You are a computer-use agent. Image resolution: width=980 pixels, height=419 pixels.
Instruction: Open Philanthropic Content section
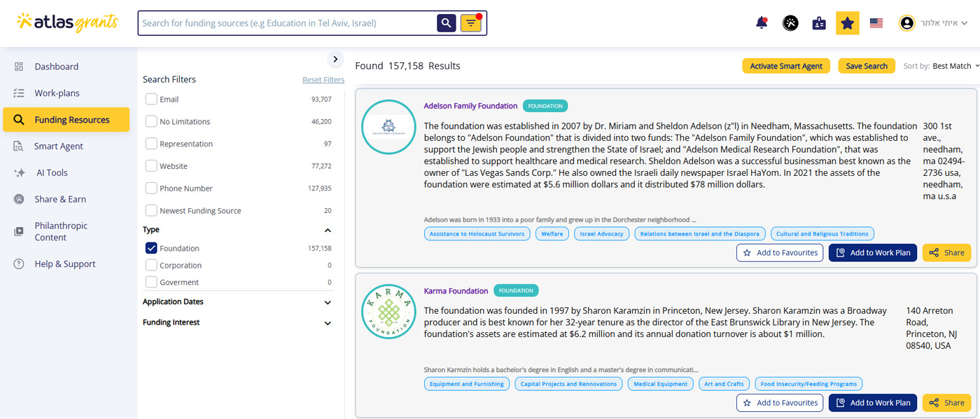click(x=62, y=231)
